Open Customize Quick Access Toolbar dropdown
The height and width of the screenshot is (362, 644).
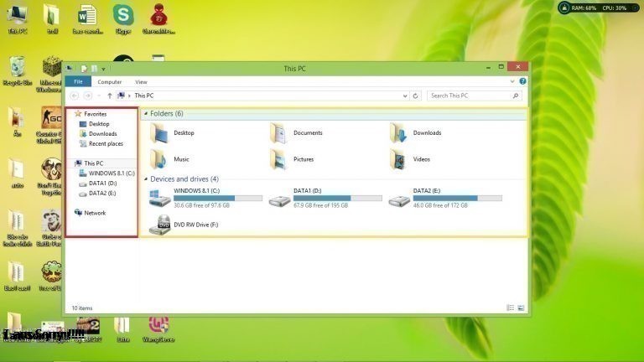click(x=103, y=69)
